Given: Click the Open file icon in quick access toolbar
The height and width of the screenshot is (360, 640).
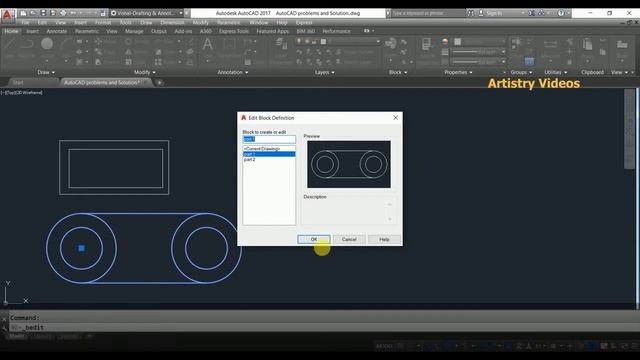Looking at the screenshot, I should coord(33,13).
